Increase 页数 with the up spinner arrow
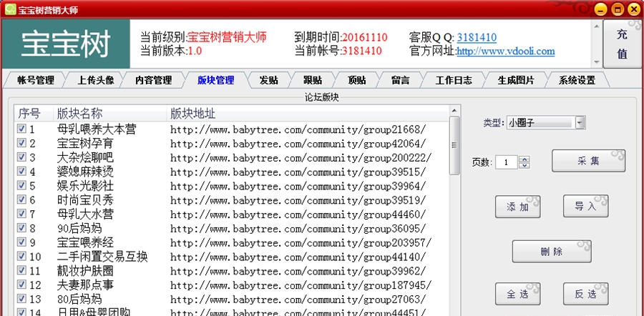The image size is (644, 316). click(x=525, y=159)
